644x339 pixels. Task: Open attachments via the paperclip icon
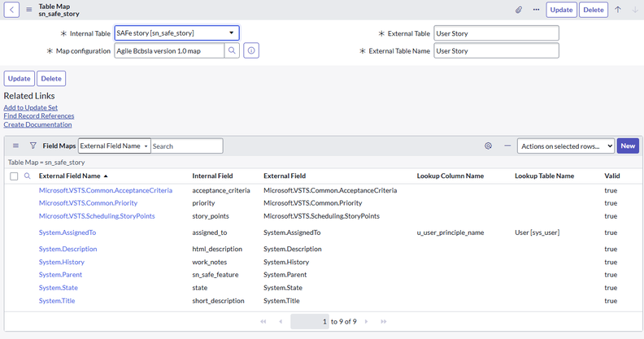tap(519, 10)
